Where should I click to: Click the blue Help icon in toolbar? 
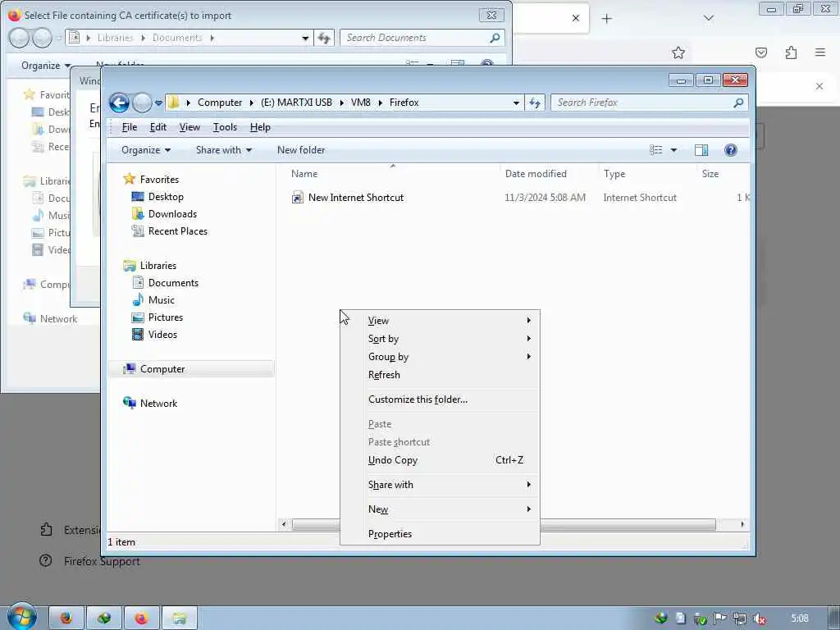[x=730, y=150]
